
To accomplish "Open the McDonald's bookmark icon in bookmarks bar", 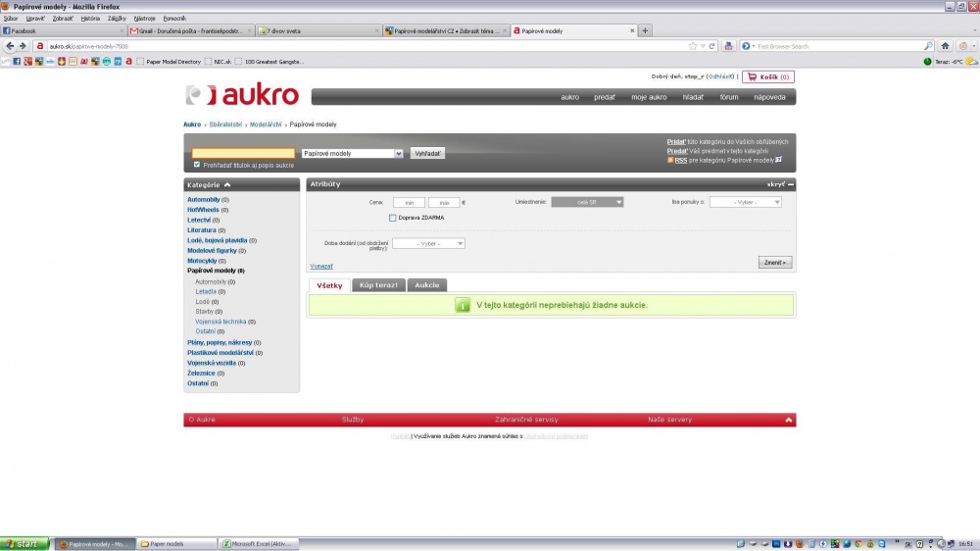I will [73, 62].
